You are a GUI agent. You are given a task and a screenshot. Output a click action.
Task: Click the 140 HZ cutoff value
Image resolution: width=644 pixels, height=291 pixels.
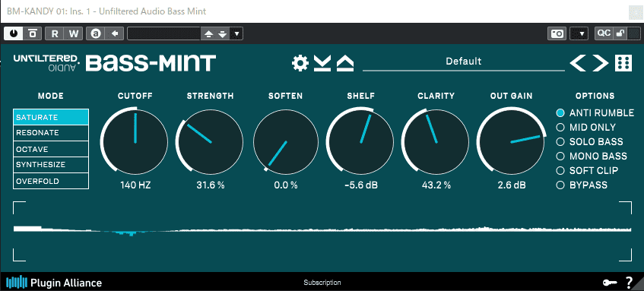pyautogui.click(x=135, y=185)
